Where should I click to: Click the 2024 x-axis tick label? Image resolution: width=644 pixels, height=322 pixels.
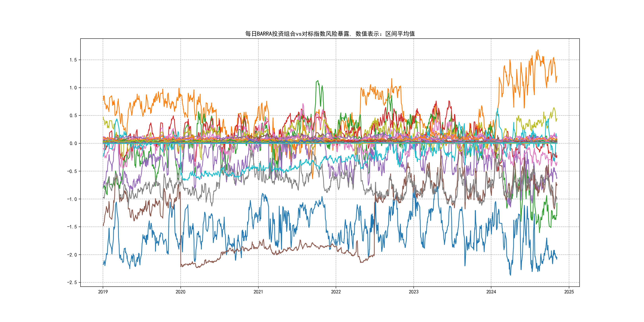(491, 292)
